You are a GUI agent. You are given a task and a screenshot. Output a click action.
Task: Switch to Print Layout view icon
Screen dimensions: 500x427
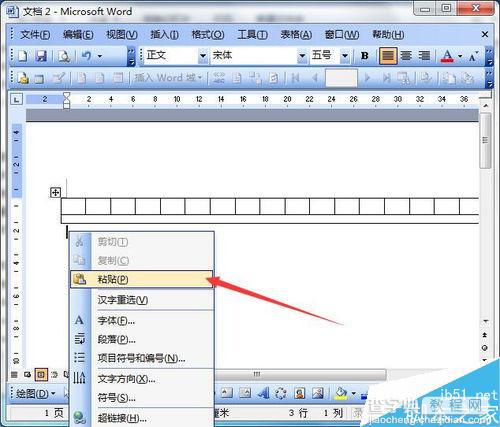pyautogui.click(x=41, y=375)
